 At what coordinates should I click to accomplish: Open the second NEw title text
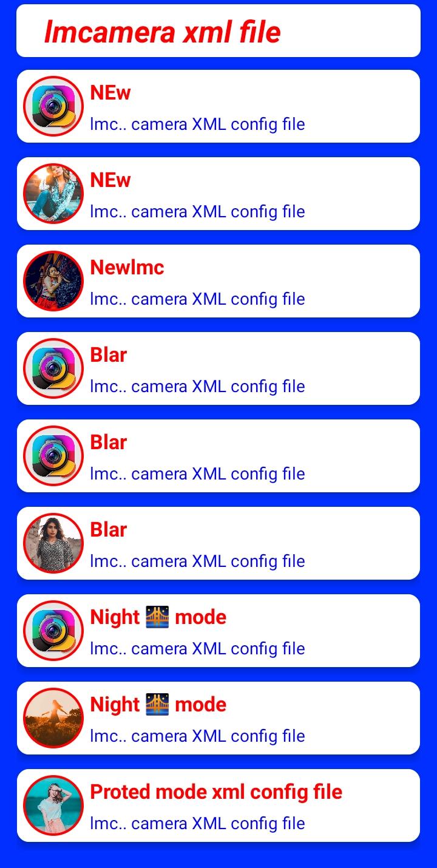pos(110,180)
